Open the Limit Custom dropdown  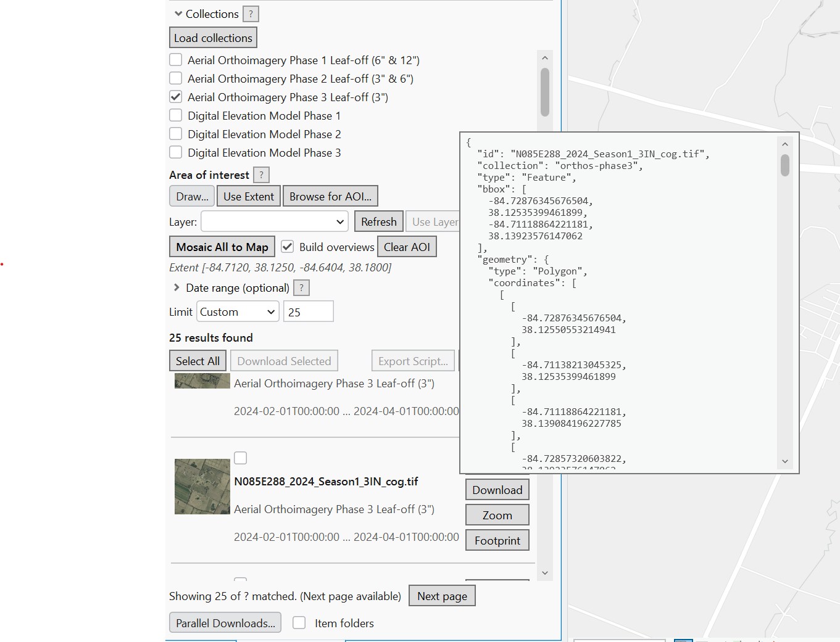[x=238, y=312]
